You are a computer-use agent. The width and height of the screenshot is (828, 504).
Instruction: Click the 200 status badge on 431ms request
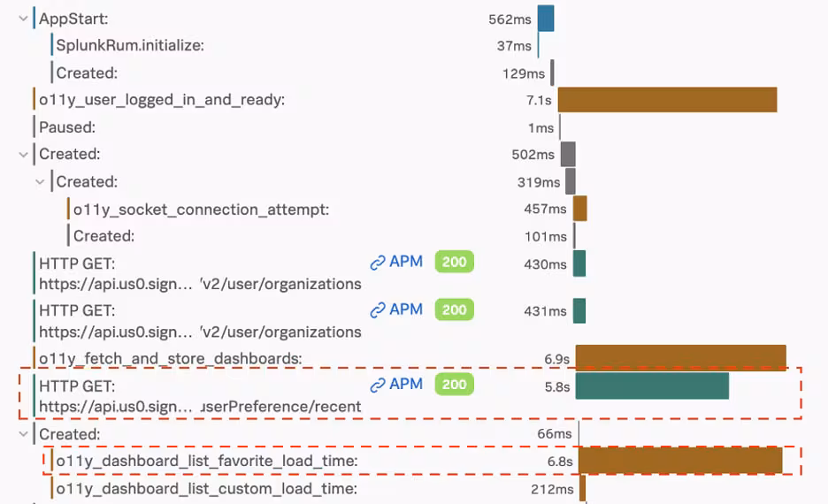[454, 309]
